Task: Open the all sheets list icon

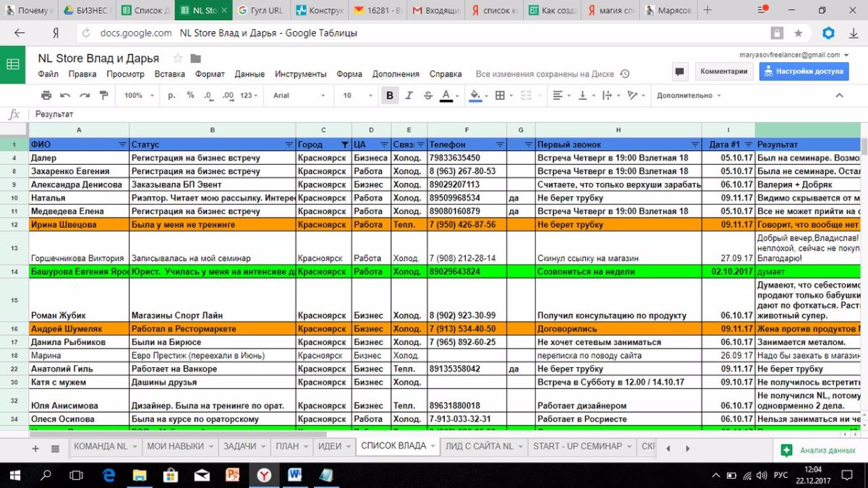Action: [55, 448]
